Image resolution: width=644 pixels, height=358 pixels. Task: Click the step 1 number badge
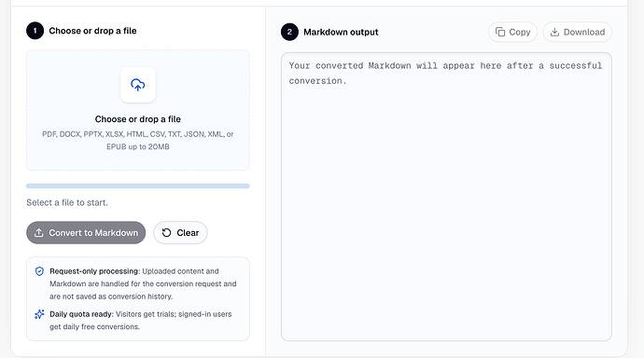click(35, 31)
